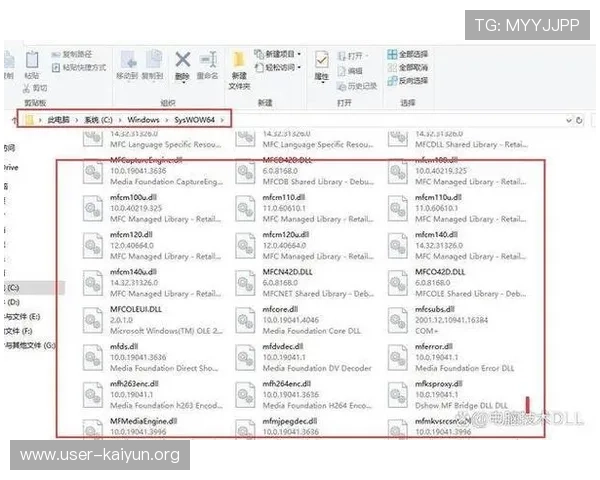Click History (历史记录) in the ribbon
Image resolution: width=600 pixels, height=480 pixels.
pyautogui.click(x=357, y=86)
